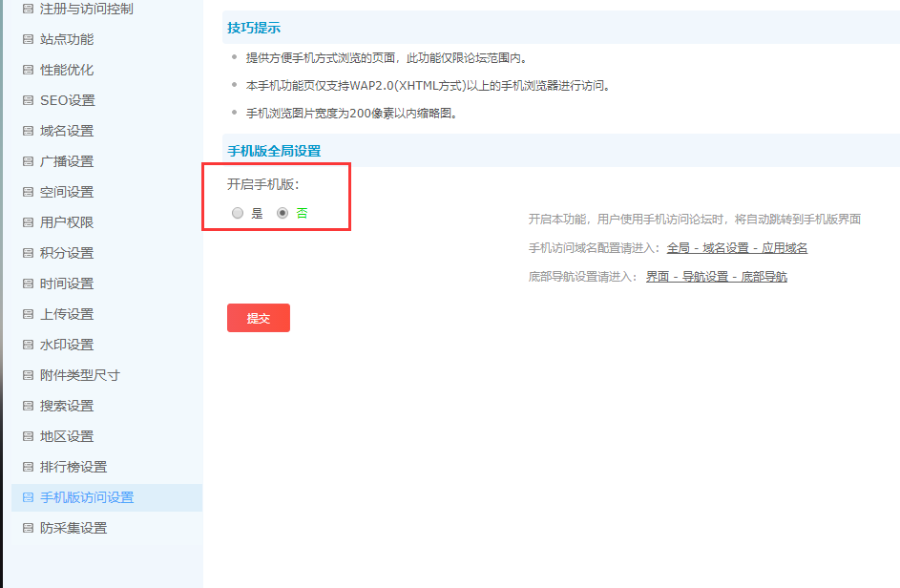Click the icon beside 用户权限

28,222
